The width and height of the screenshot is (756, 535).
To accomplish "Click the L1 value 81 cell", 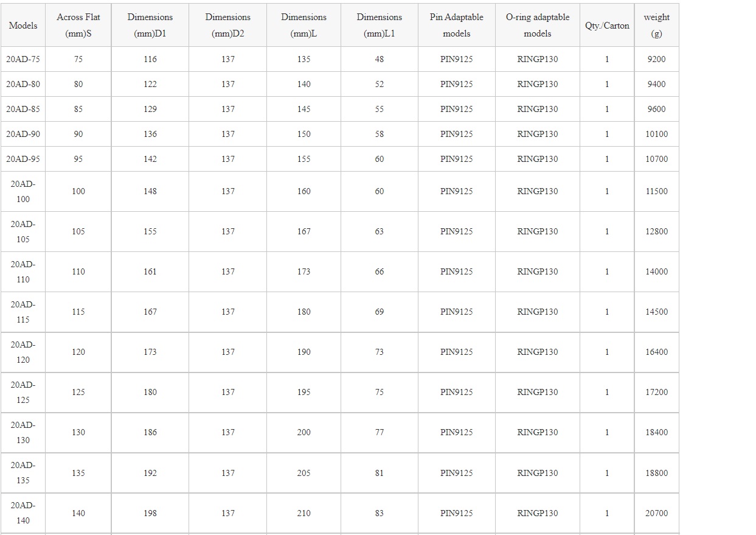I will pos(380,473).
